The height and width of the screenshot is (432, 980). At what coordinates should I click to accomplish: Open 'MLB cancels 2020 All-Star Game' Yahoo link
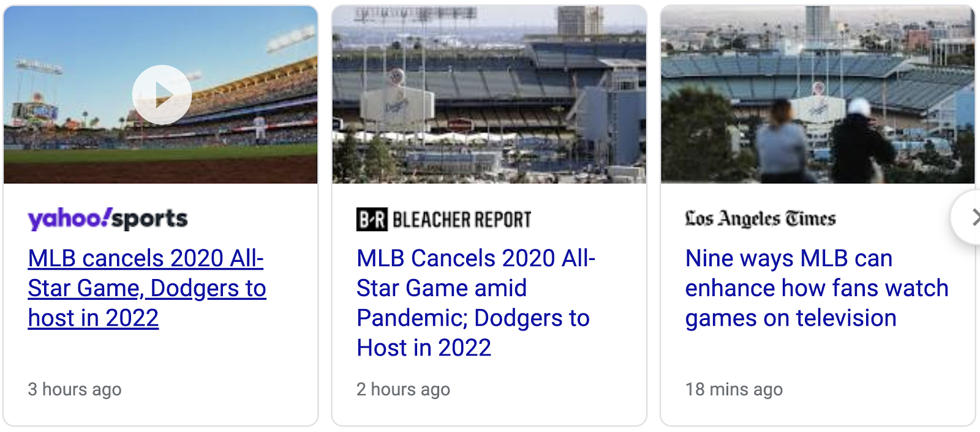point(146,259)
